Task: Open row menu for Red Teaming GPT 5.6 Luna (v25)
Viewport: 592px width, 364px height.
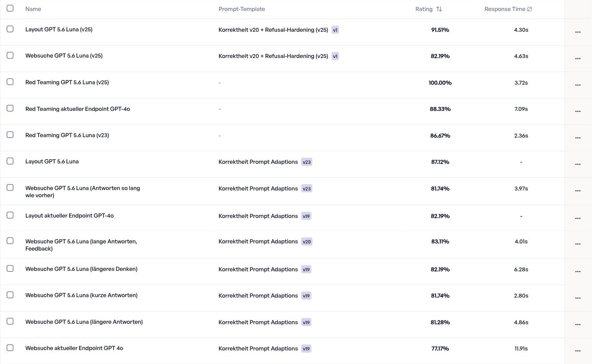Action: 578,85
